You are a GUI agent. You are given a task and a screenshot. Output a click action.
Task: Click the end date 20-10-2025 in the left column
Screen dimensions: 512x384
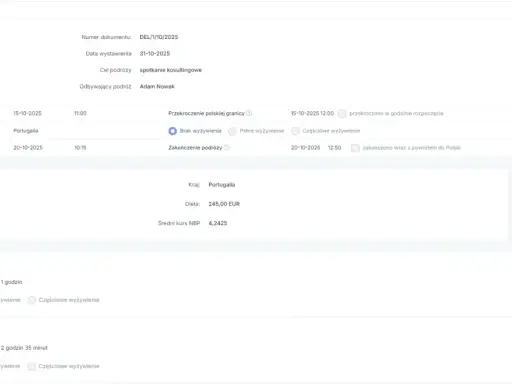[x=28, y=148]
